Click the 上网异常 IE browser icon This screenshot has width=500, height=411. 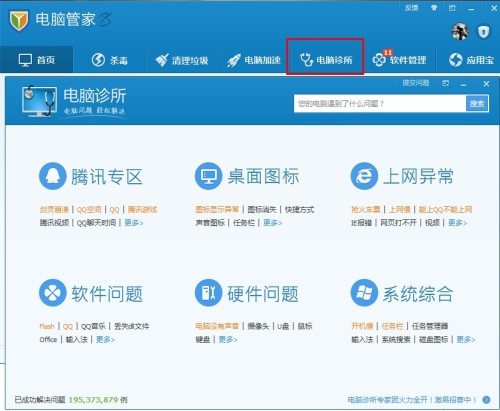(x=364, y=176)
